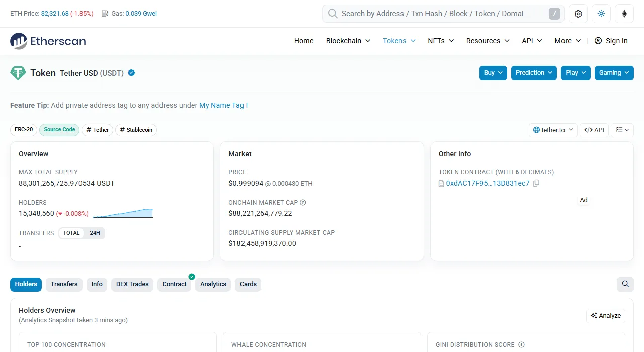Click the holders count 15,348,560
The width and height of the screenshot is (644, 352).
tap(36, 213)
